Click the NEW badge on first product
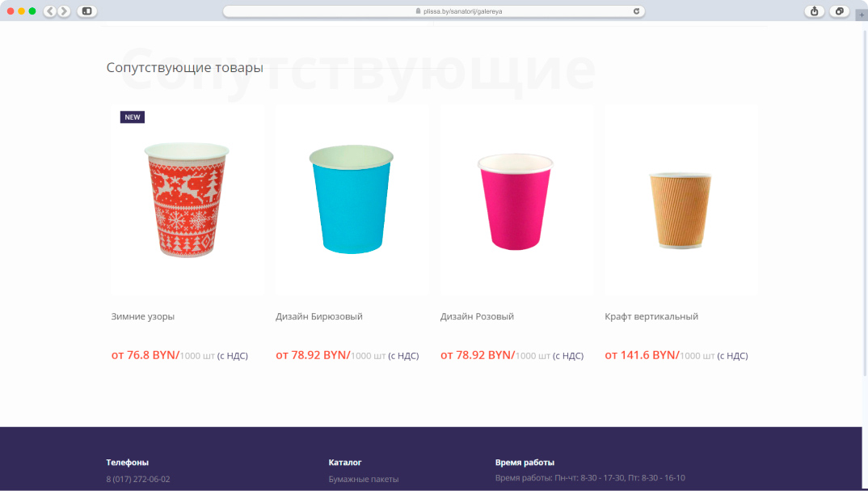This screenshot has height=491, width=868. 133,117
